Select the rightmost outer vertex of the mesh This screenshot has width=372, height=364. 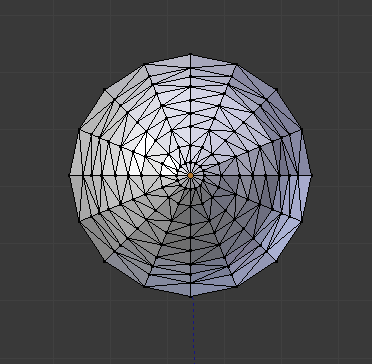[x=311, y=175]
